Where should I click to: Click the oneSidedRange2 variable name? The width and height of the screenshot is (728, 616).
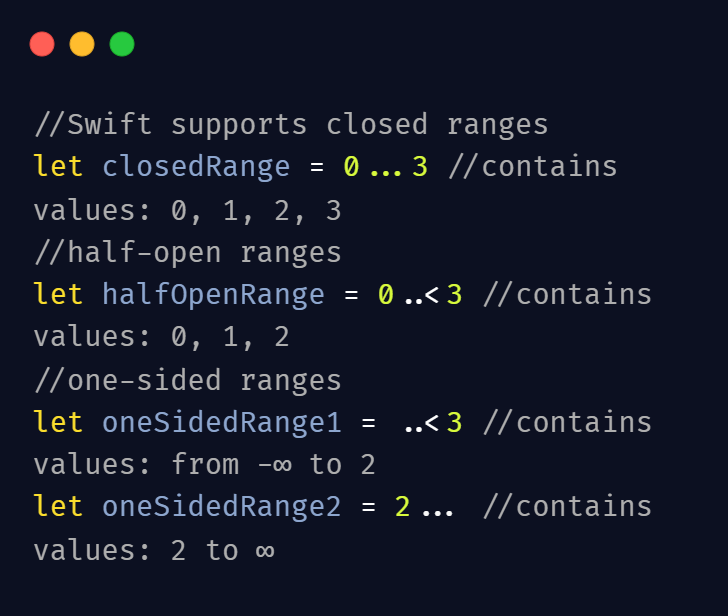point(222,506)
